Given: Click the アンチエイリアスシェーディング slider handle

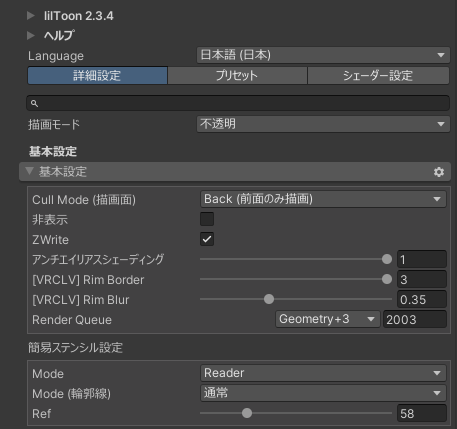Looking at the screenshot, I should point(387,259).
